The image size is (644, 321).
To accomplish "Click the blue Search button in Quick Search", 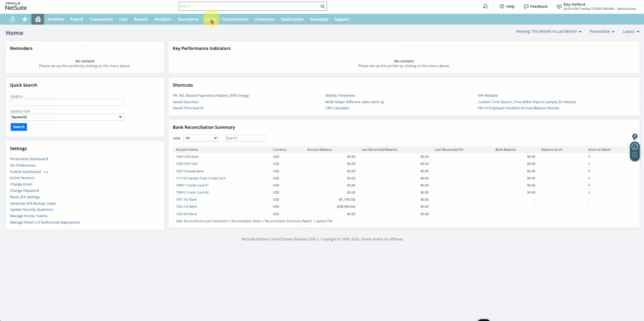I will 19,127.
